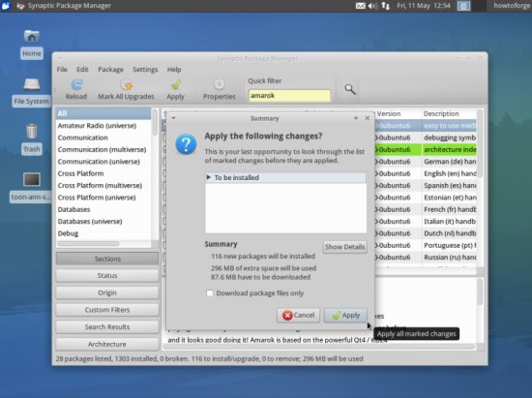Click the Quick filter text field
This screenshot has height=398, width=532.
(289, 96)
